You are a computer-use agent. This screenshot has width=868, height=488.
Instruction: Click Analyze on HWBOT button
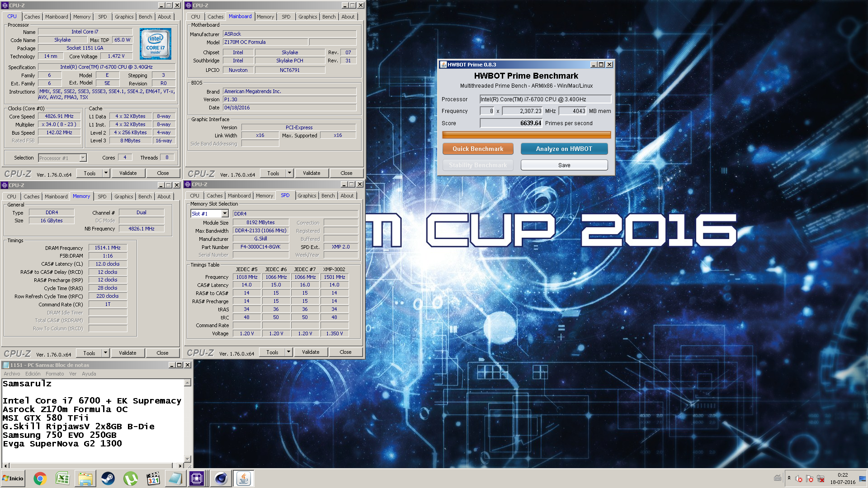[x=564, y=149]
